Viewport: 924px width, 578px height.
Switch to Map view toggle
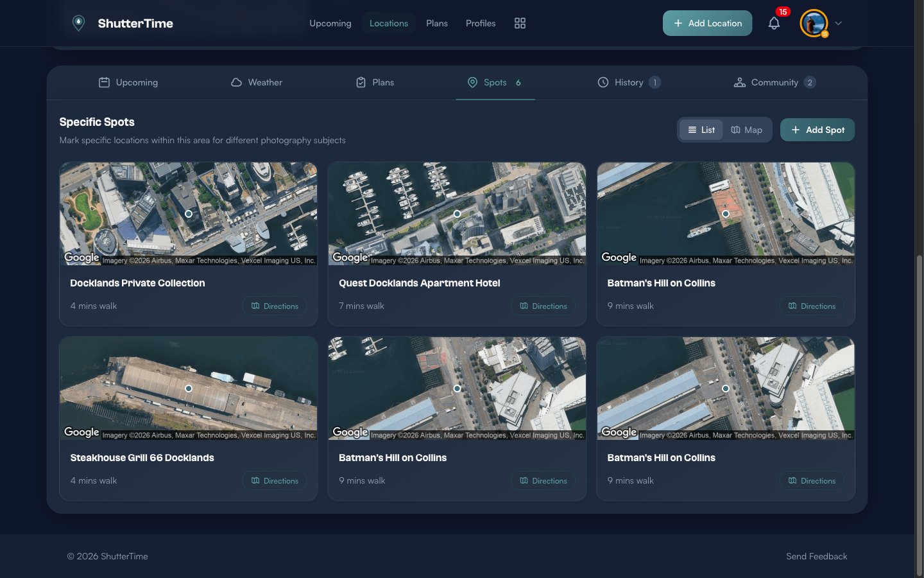tap(747, 130)
